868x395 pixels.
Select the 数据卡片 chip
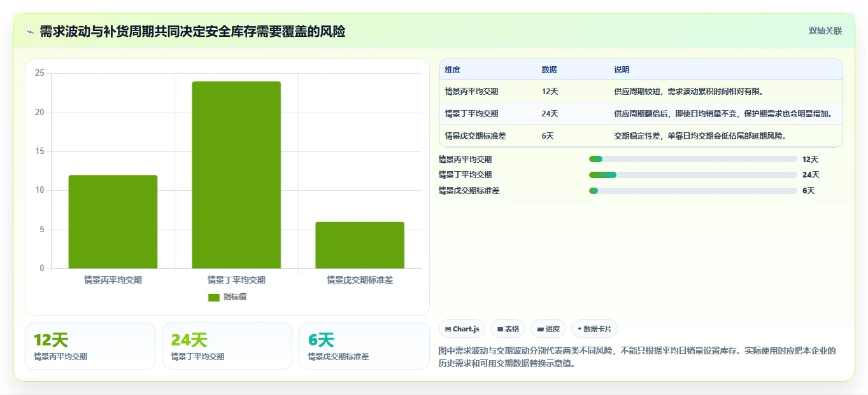tap(595, 329)
